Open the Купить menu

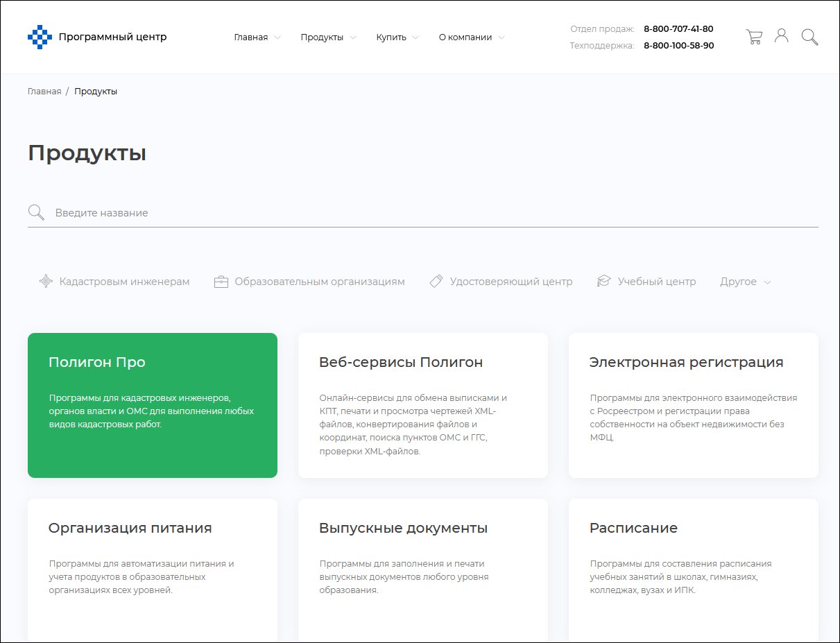pos(397,37)
